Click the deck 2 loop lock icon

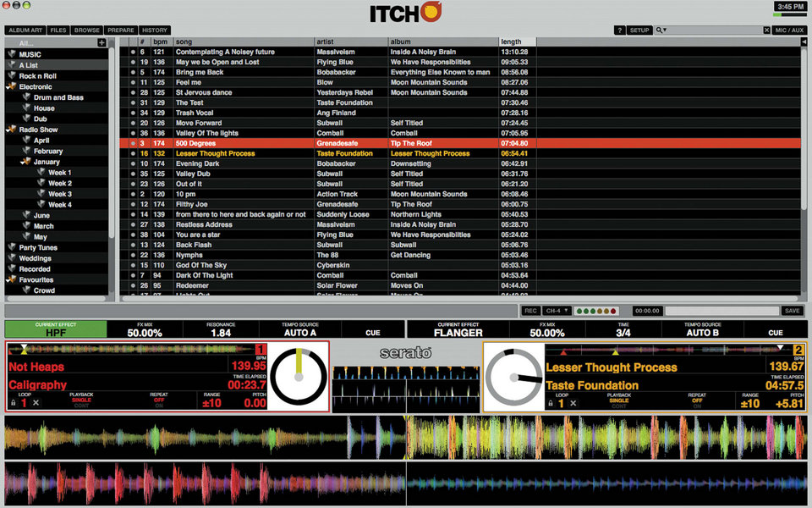point(551,403)
